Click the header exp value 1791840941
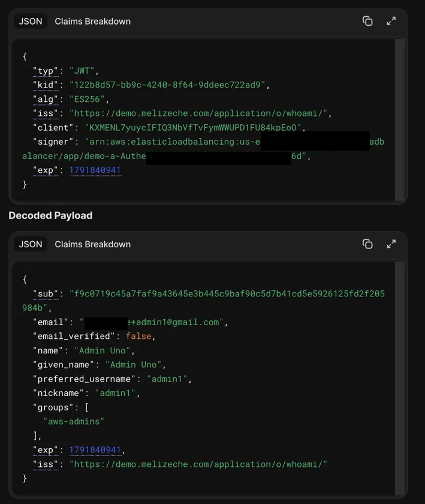Viewport: 425px width, 504px height. click(x=95, y=170)
